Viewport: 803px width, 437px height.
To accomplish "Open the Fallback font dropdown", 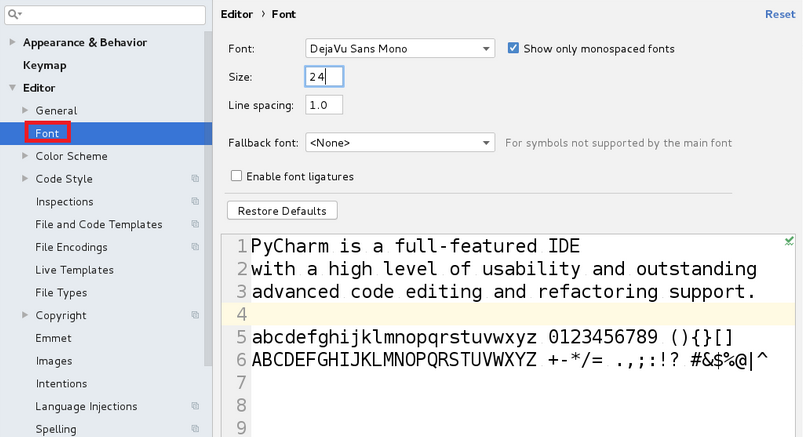I will (x=400, y=142).
